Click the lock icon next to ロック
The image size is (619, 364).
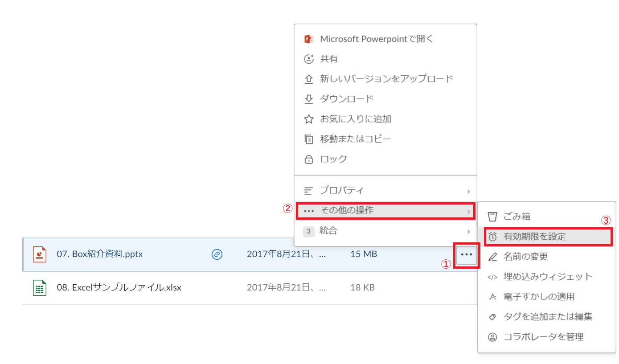308,159
